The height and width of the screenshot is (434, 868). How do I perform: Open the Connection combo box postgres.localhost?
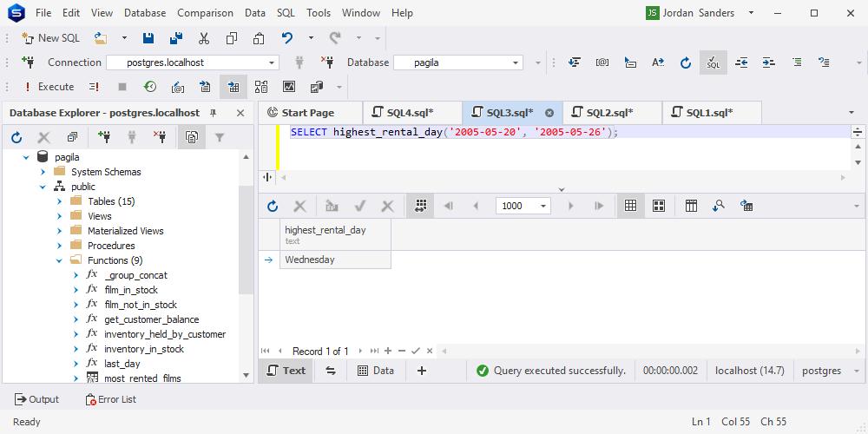193,62
